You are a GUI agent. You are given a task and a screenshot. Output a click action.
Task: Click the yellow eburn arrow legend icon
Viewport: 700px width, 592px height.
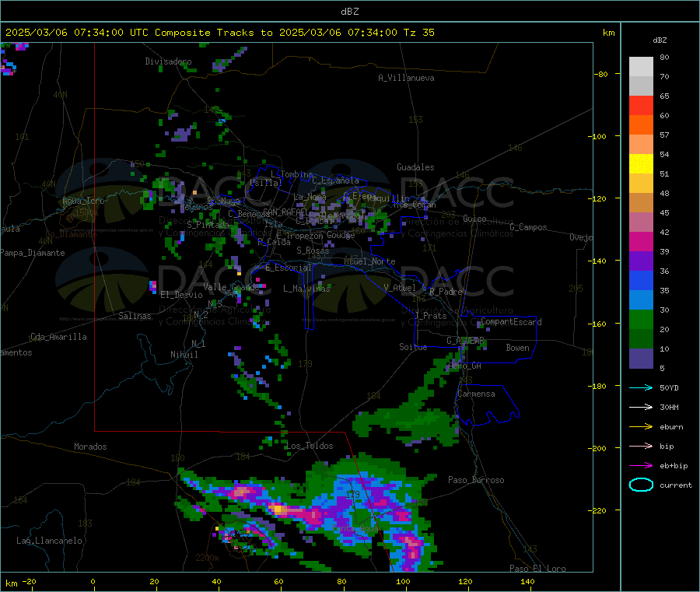(x=641, y=427)
